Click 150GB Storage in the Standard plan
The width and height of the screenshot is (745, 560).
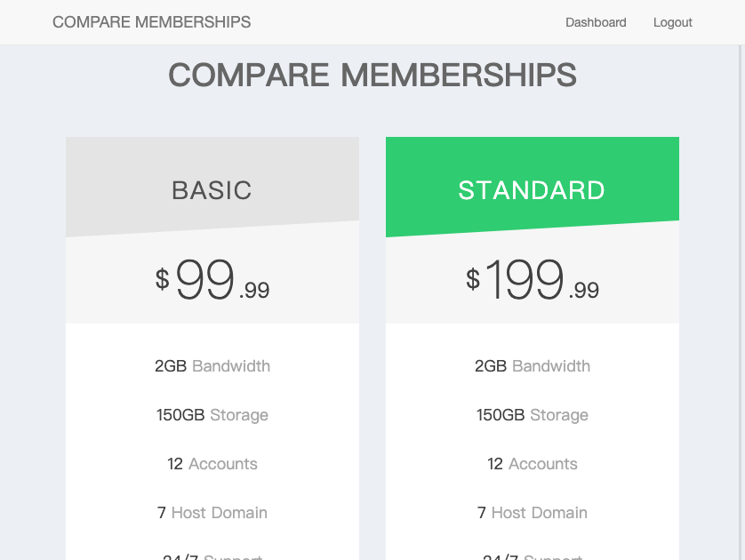point(533,415)
